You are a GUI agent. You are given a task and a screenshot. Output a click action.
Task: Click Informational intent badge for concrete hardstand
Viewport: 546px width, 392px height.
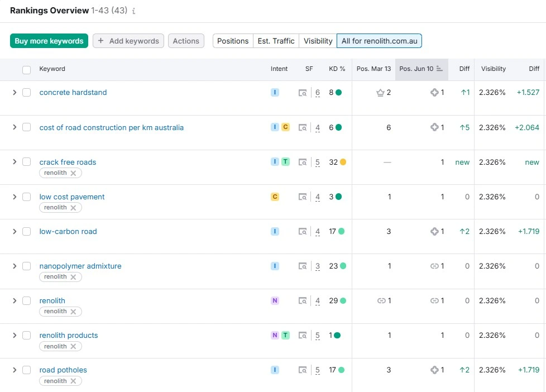(275, 92)
